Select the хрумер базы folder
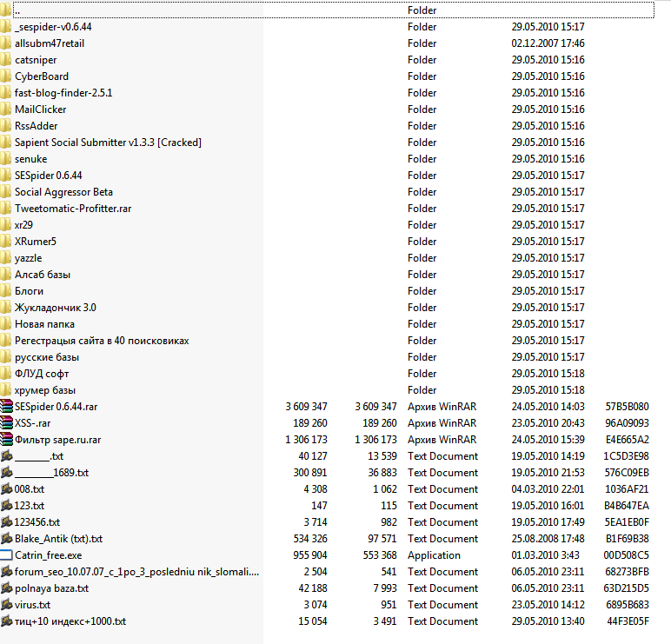 45,390
